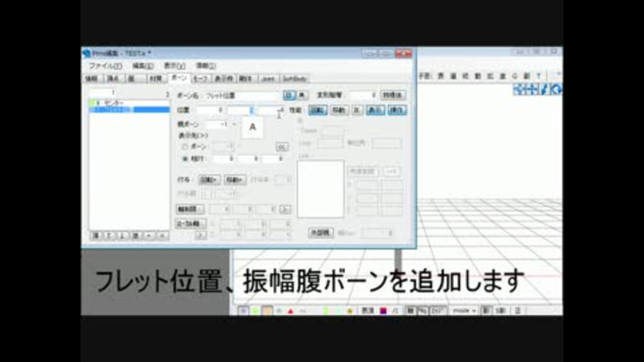Click the 変形階層 value field
This screenshot has height=362, width=644.
point(363,95)
